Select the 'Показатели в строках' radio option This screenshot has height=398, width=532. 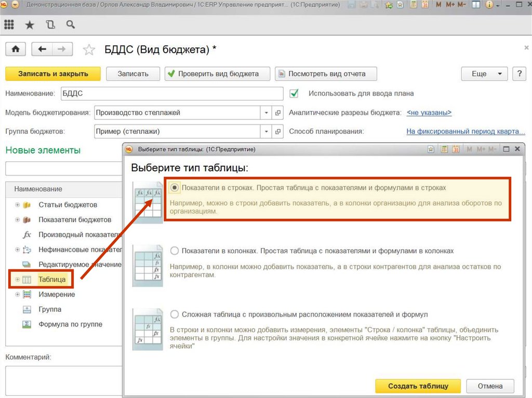click(175, 188)
